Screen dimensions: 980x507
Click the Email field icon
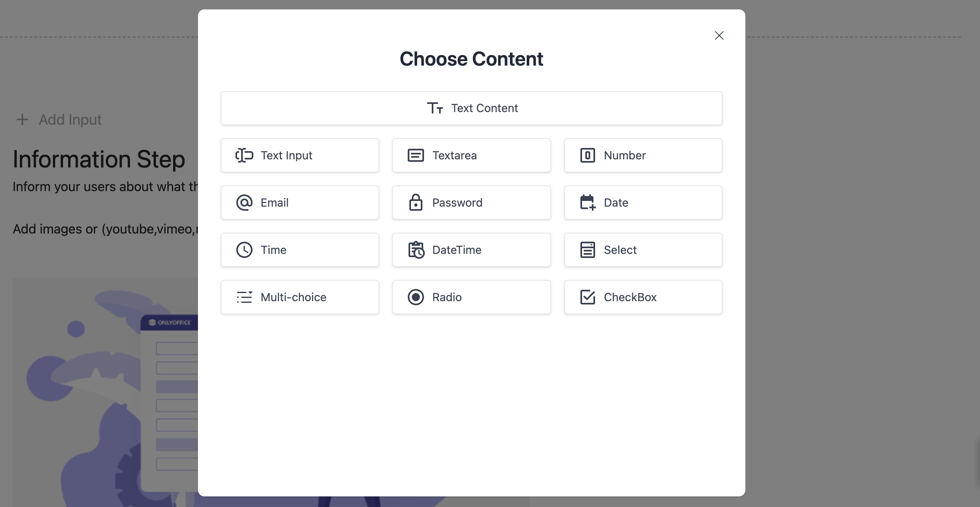pyautogui.click(x=244, y=203)
